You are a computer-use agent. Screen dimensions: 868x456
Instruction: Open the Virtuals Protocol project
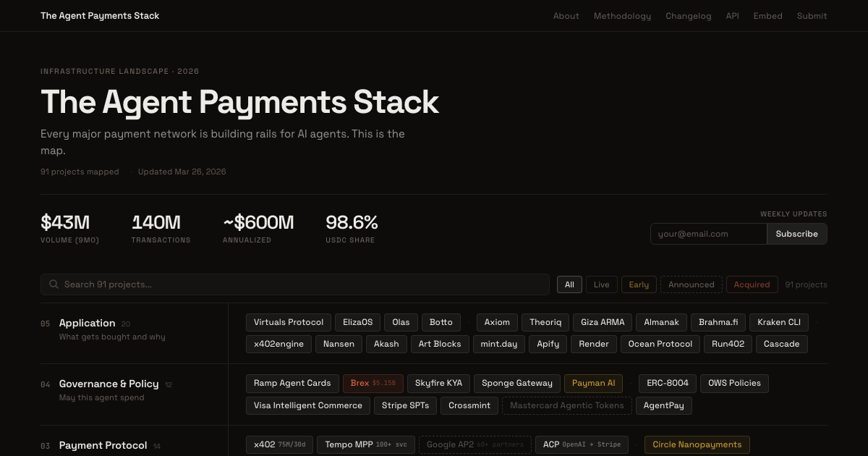point(288,322)
